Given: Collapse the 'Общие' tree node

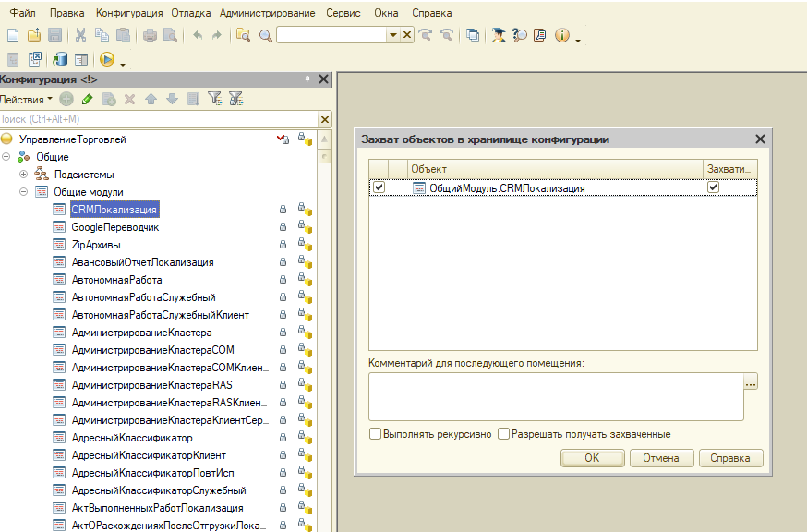Looking at the screenshot, I should [x=7, y=157].
